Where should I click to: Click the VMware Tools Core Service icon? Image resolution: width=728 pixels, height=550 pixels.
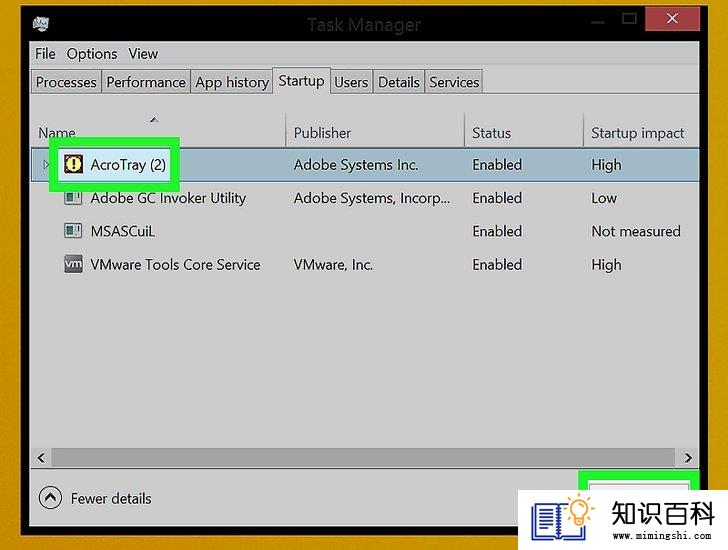click(73, 264)
